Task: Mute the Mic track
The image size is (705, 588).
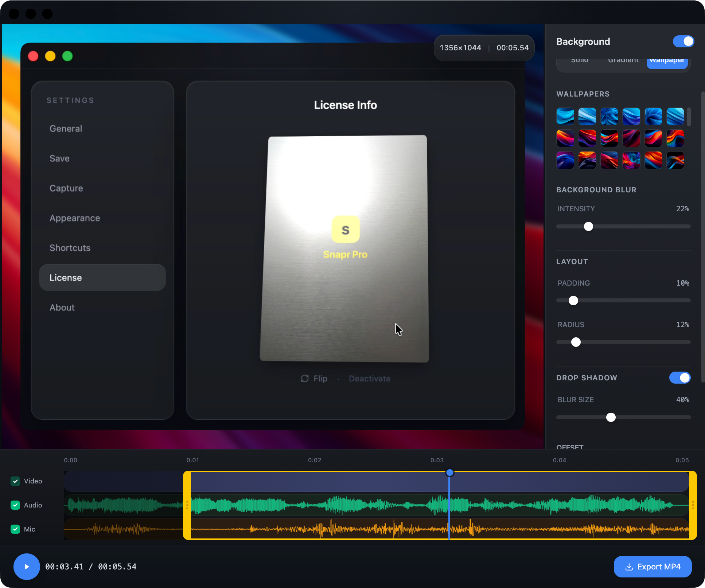Action: pyautogui.click(x=15, y=529)
